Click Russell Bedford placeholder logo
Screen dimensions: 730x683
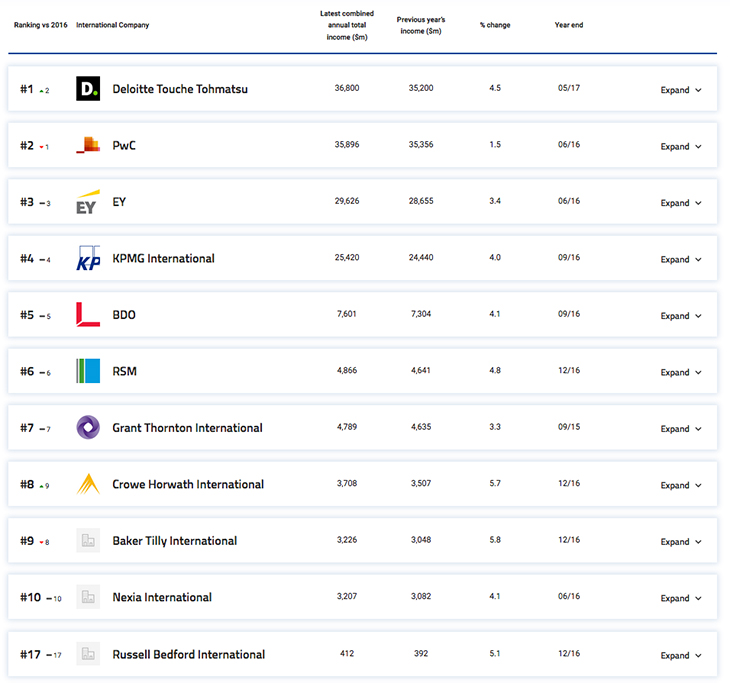[88, 654]
